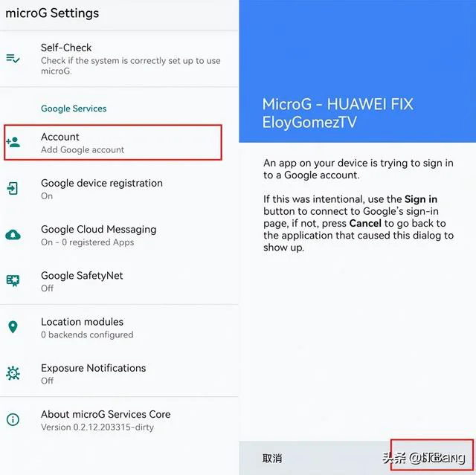Tap the MicroG - HUAWEI FIX title banner
Viewport: 476px width, 475px height.
pos(357,71)
